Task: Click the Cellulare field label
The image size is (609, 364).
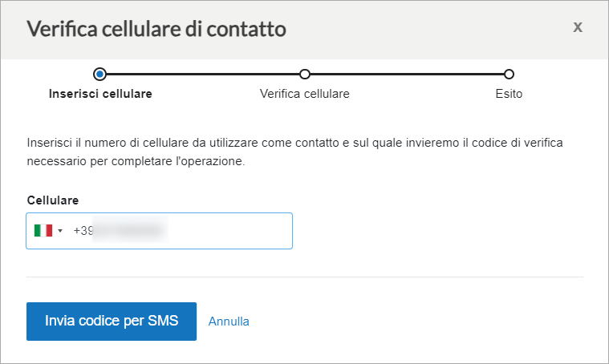Action: 53,200
